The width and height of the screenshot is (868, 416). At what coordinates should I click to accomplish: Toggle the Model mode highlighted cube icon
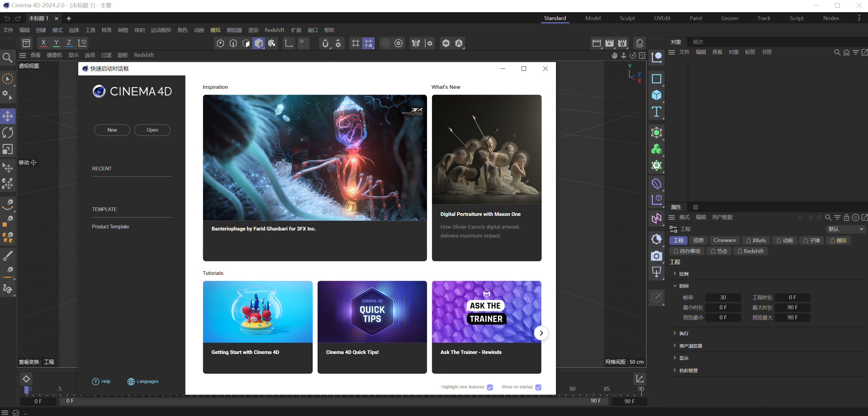(x=259, y=43)
